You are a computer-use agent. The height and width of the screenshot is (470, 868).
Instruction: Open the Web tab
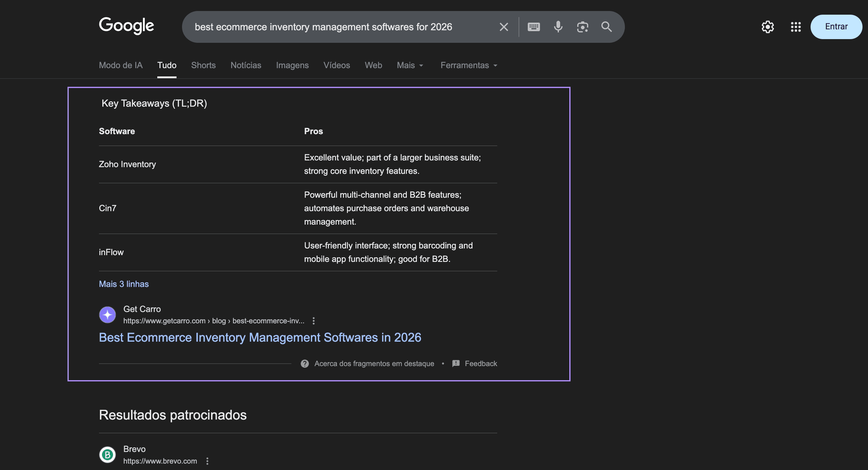[x=373, y=65]
